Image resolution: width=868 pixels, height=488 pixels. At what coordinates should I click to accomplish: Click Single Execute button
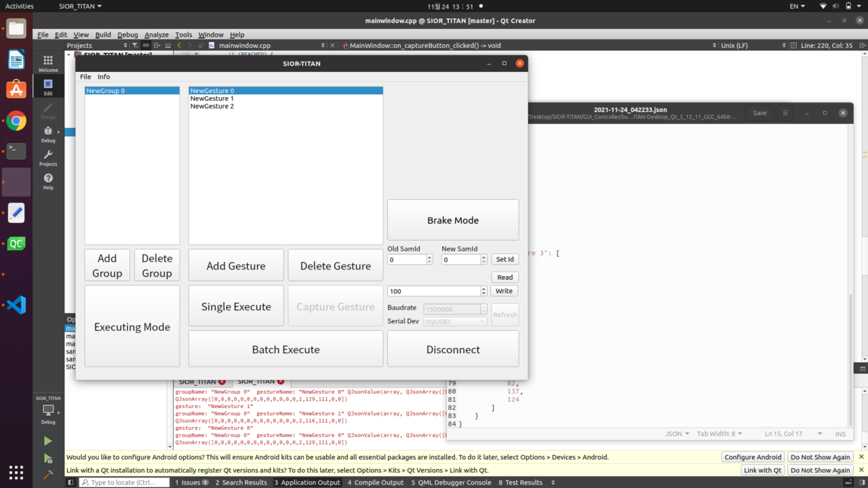tap(236, 306)
